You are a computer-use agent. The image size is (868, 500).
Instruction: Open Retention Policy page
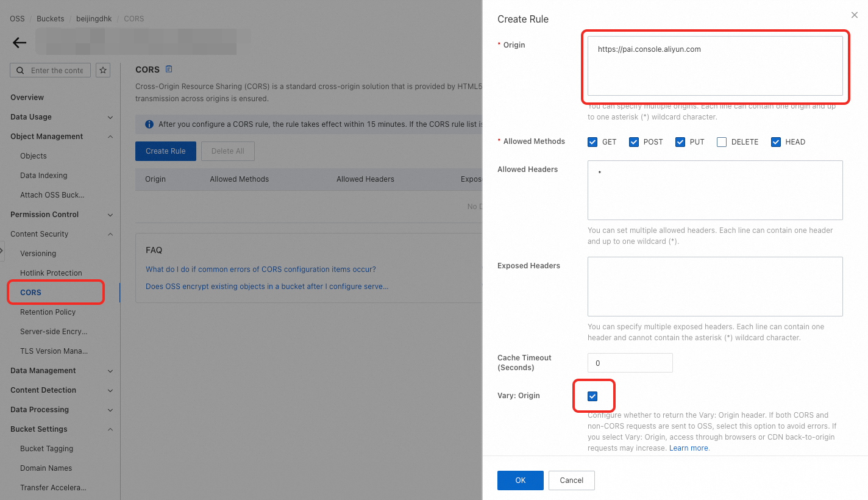[x=48, y=312]
